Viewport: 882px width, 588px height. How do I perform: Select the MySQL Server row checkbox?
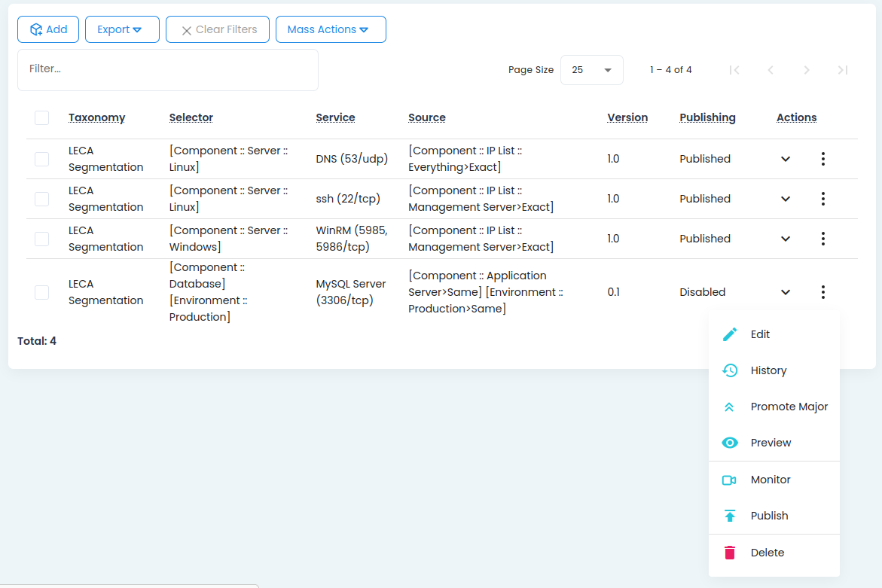coord(42,292)
